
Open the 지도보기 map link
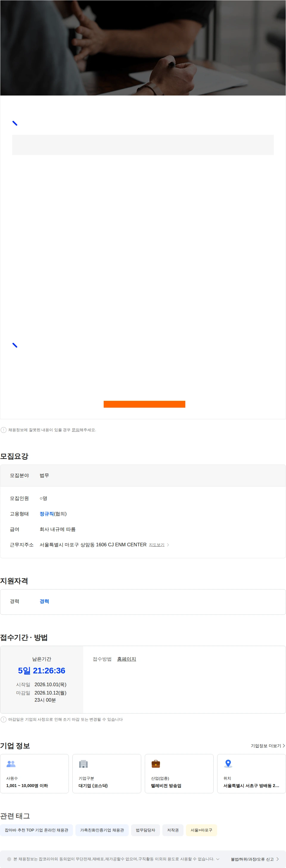click(x=156, y=545)
